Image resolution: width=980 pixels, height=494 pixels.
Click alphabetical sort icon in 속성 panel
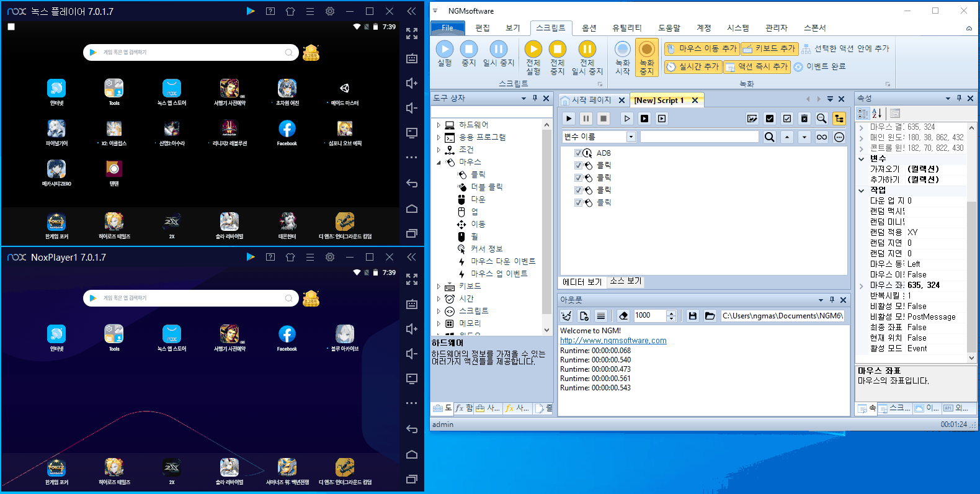[x=877, y=114]
